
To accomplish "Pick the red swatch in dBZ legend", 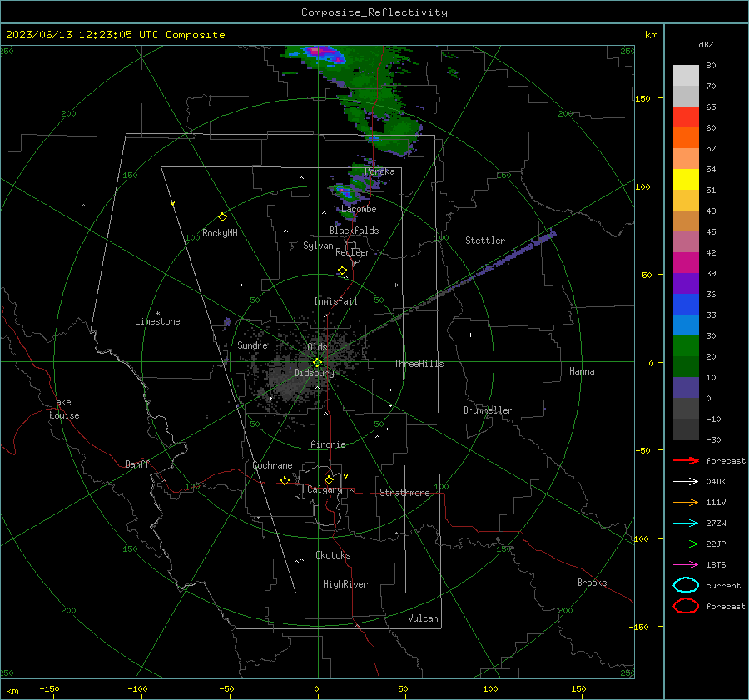I will 686,117.
